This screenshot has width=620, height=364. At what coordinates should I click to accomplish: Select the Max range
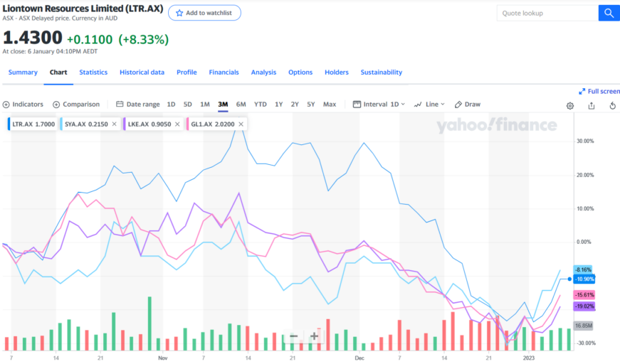[330, 105]
